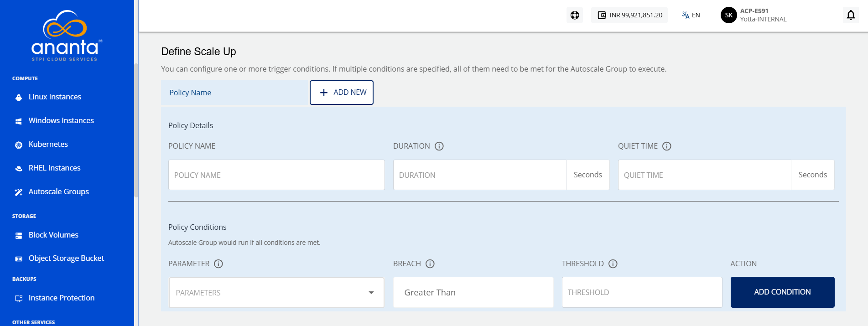Show Duration info tooltip icon
This screenshot has width=868, height=326.
coord(439,146)
